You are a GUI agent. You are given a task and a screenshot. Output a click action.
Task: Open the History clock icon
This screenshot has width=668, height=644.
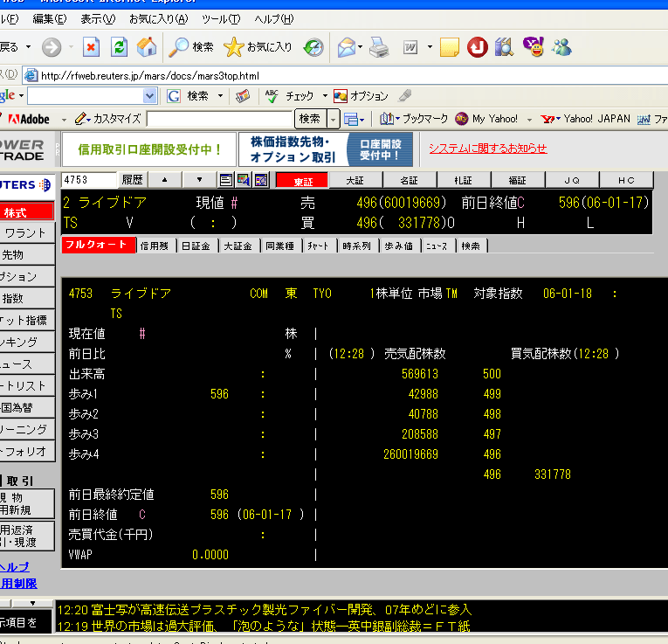[313, 47]
